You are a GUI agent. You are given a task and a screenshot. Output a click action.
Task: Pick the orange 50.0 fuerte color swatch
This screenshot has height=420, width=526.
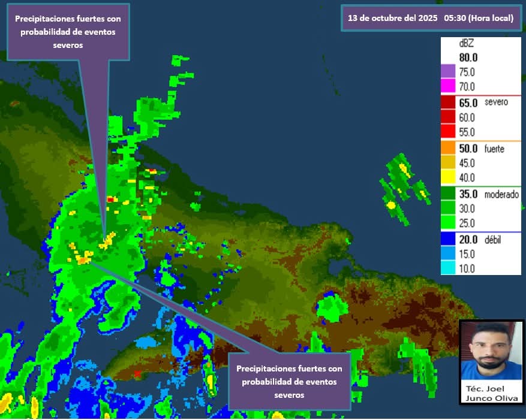(x=449, y=148)
